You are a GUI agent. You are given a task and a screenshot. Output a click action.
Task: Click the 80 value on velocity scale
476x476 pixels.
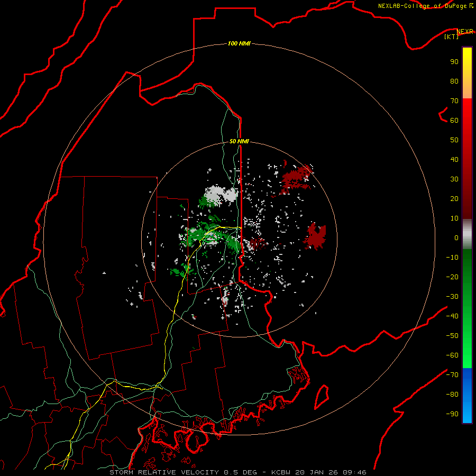click(454, 81)
